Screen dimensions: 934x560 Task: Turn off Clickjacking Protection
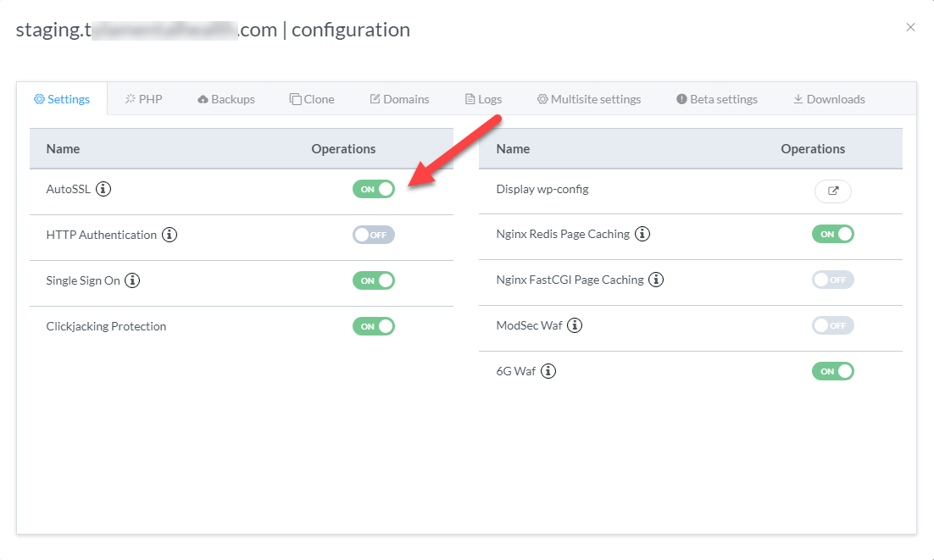click(374, 326)
